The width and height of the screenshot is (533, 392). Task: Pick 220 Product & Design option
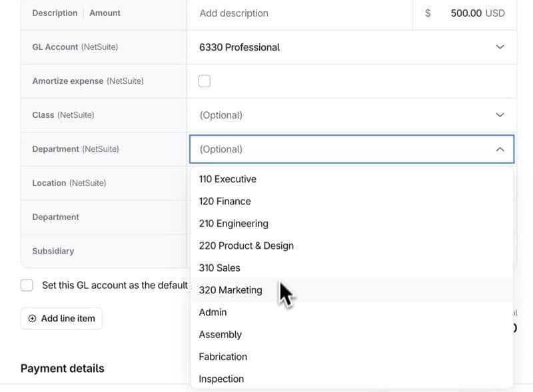(x=247, y=246)
